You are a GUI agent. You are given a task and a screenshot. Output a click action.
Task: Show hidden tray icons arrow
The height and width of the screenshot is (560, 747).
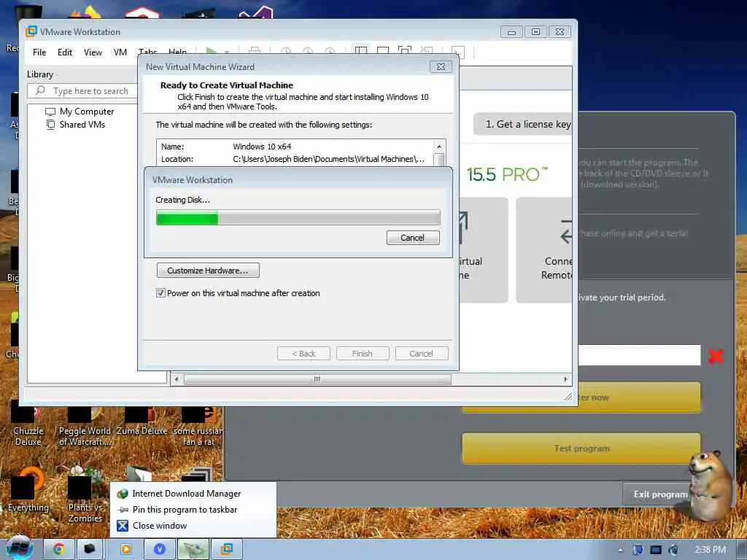click(x=620, y=550)
